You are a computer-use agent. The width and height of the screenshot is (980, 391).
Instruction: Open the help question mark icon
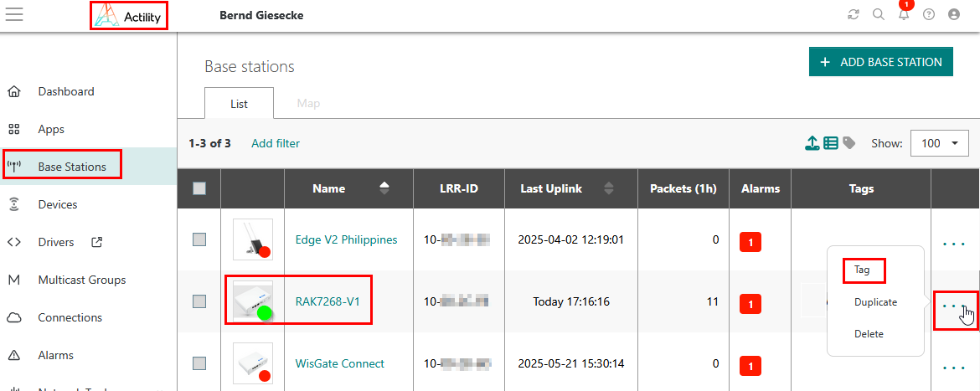click(x=929, y=14)
